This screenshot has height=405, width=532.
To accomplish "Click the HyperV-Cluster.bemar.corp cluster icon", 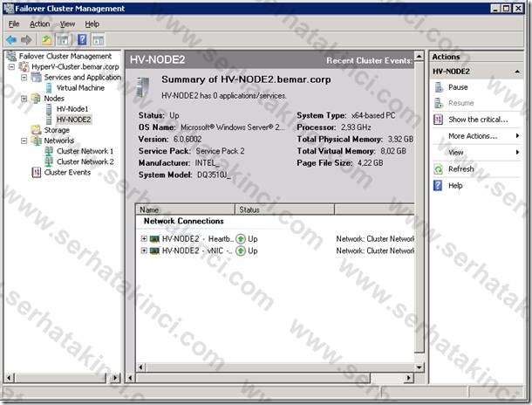I will coord(24,66).
